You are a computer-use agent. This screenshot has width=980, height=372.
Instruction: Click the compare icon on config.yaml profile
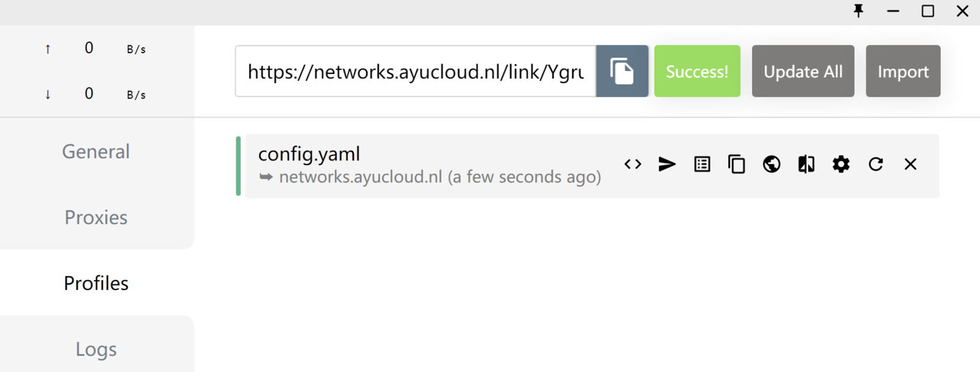click(806, 164)
